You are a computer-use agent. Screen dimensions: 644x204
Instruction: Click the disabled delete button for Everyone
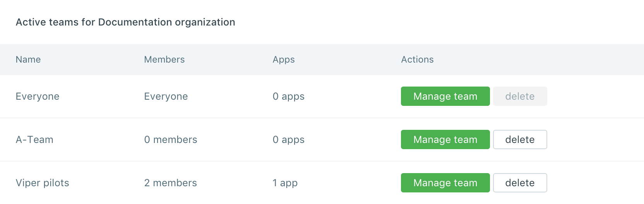coord(520,96)
